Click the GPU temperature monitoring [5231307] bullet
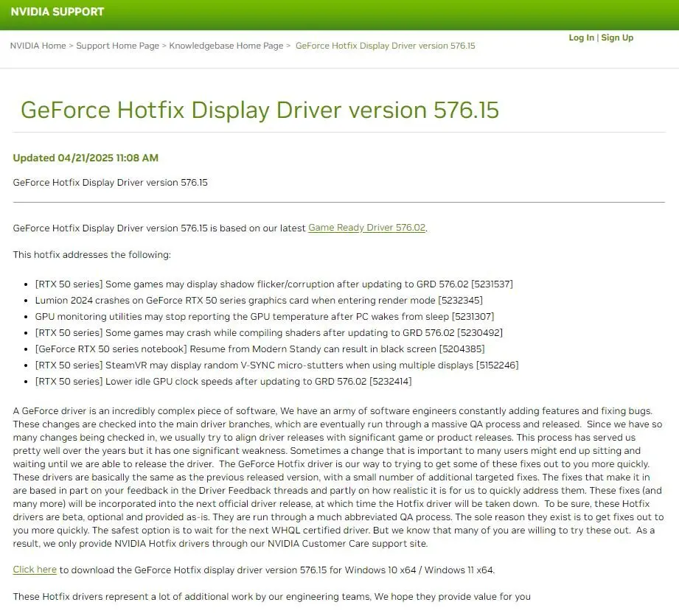Image resolution: width=679 pixels, height=616 pixels. click(265, 317)
